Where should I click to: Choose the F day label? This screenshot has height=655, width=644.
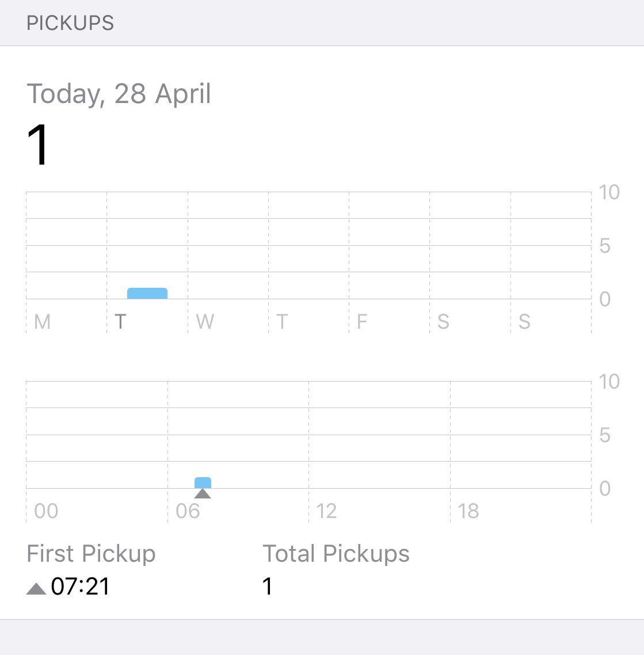[x=361, y=322]
